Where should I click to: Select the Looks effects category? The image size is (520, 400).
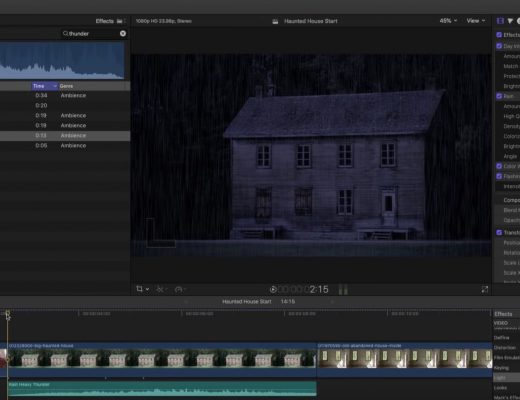coord(500,388)
